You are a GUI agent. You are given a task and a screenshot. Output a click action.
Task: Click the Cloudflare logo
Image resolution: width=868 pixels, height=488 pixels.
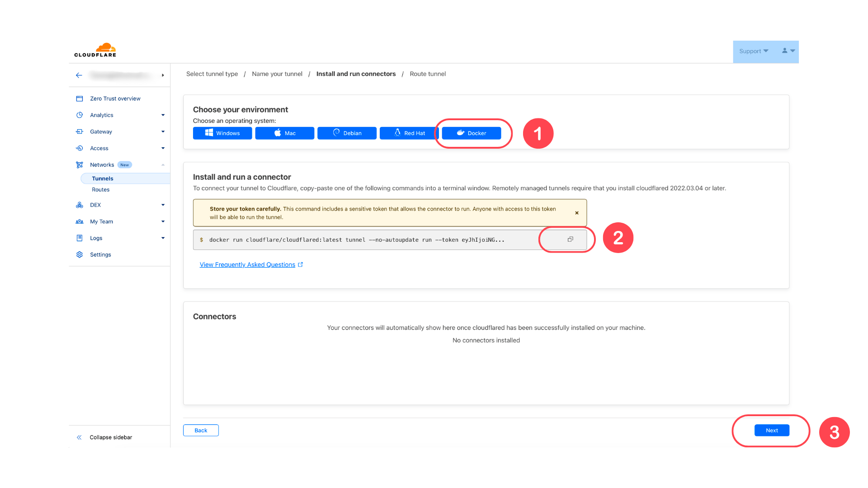95,50
